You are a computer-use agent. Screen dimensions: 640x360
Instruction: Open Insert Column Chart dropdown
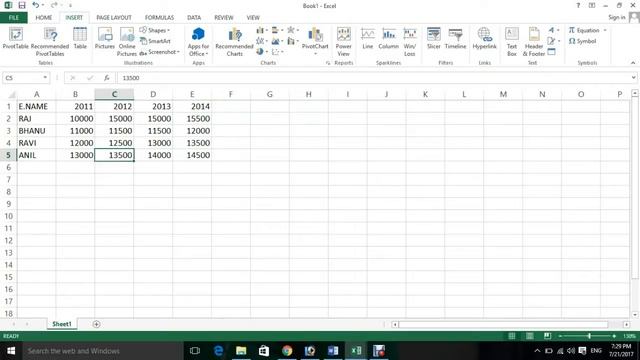[x=262, y=30]
